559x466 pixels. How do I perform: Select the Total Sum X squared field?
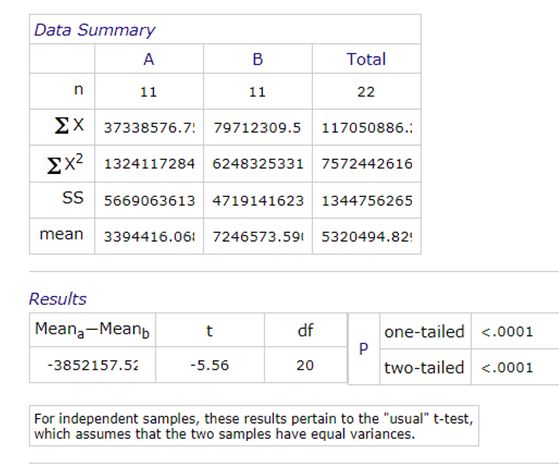pyautogui.click(x=366, y=164)
